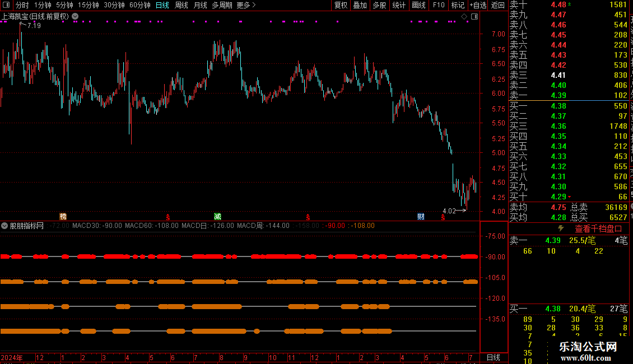The image size is (633, 364).
Task: Expand the 更多 more periods menu
Action: pos(246,5)
